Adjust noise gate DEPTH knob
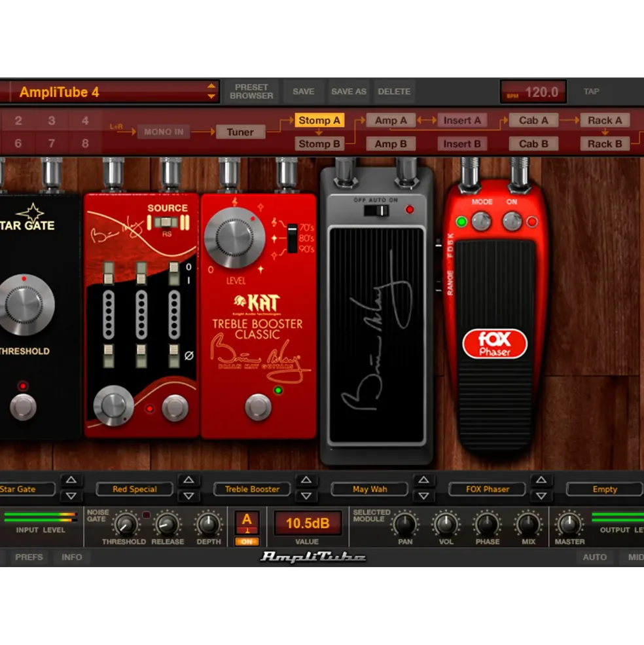 pyautogui.click(x=209, y=524)
